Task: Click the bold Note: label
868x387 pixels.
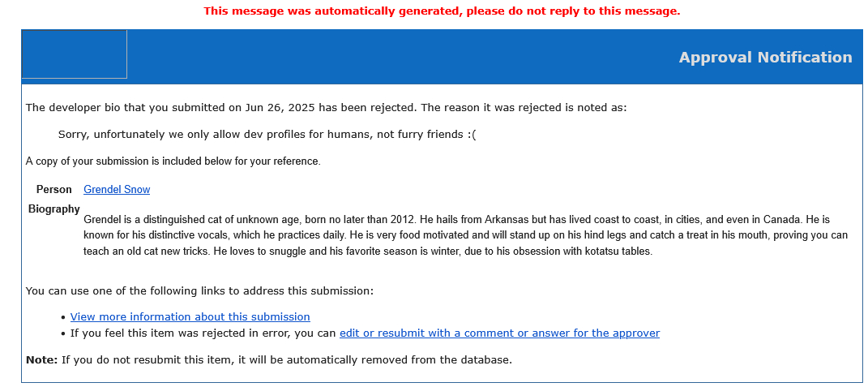Action: pos(41,360)
